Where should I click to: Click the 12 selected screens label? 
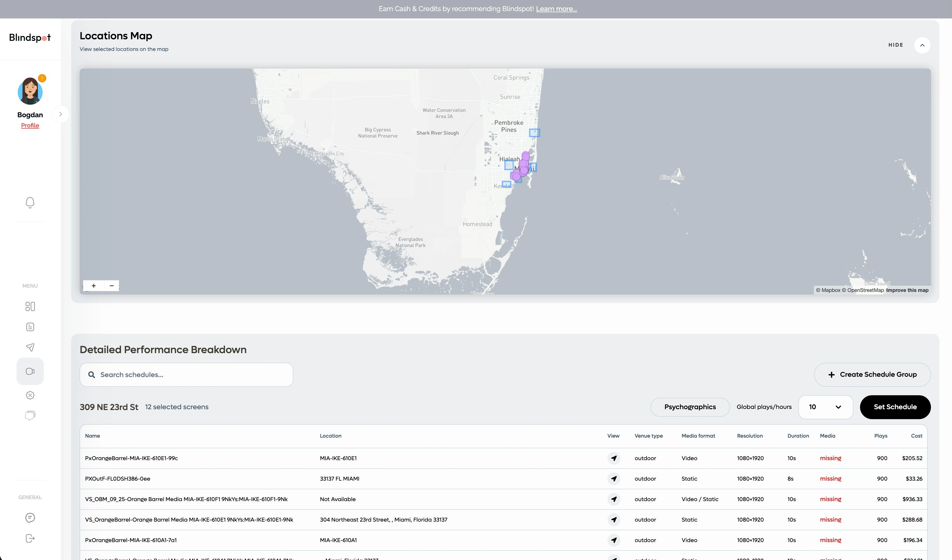coord(177,407)
